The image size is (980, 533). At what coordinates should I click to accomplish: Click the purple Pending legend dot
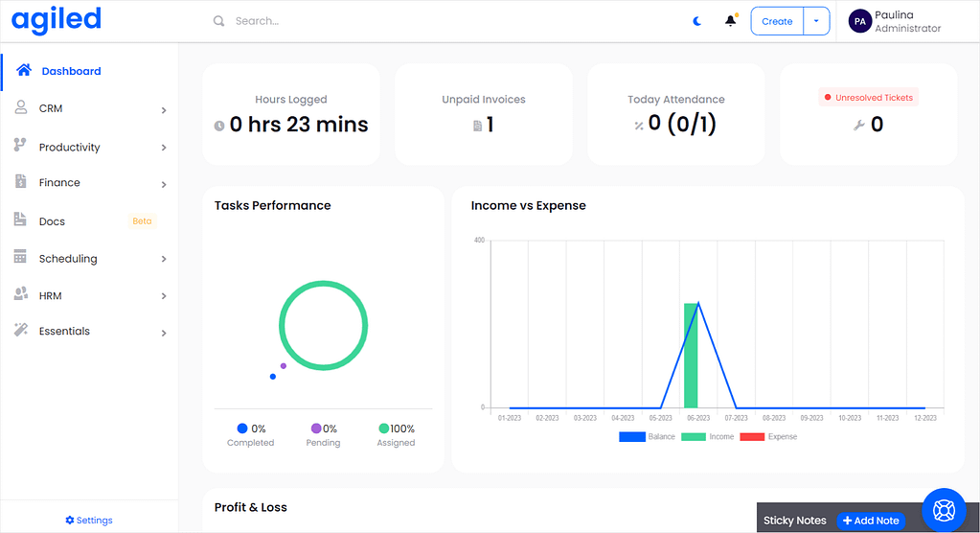[x=316, y=429]
